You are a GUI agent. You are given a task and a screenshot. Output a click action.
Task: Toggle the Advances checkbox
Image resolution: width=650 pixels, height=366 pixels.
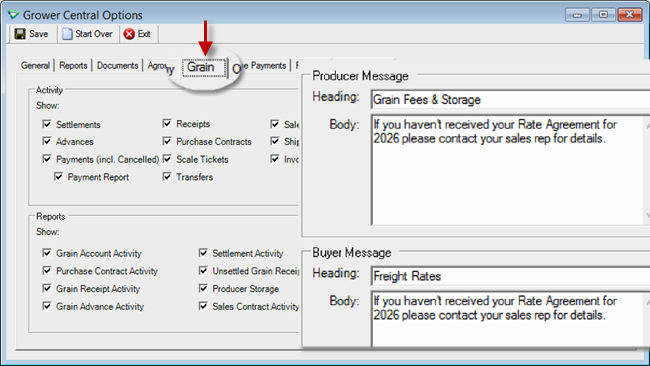pos(47,141)
